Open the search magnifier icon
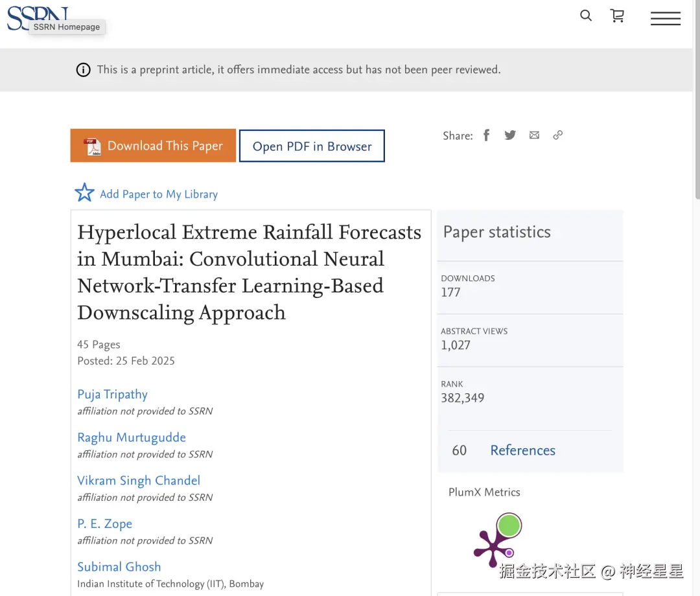The height and width of the screenshot is (596, 700). click(x=586, y=16)
